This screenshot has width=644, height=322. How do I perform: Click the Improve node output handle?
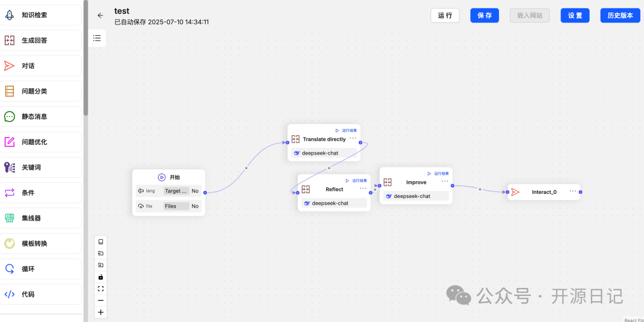click(x=452, y=185)
